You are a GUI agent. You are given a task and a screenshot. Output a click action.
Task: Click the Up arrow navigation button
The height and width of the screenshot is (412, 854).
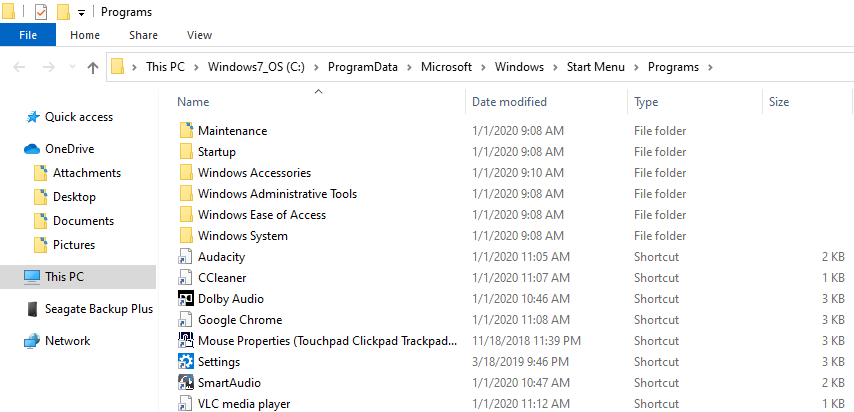[x=93, y=68]
